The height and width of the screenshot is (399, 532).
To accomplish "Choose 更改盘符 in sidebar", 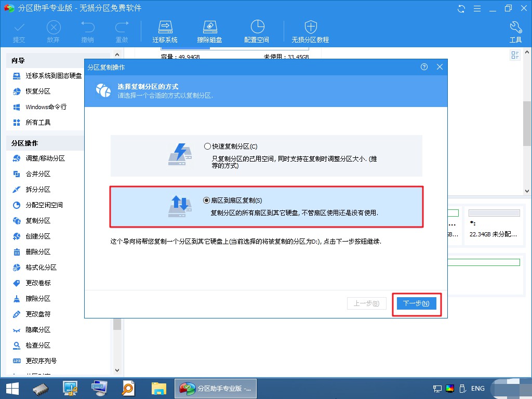I will click(32, 314).
